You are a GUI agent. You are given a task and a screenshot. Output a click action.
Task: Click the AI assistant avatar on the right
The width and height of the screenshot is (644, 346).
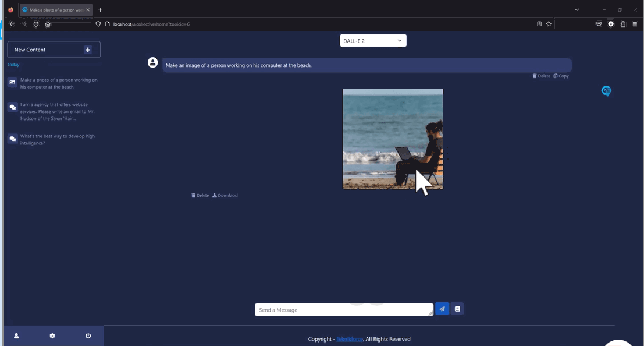point(606,90)
